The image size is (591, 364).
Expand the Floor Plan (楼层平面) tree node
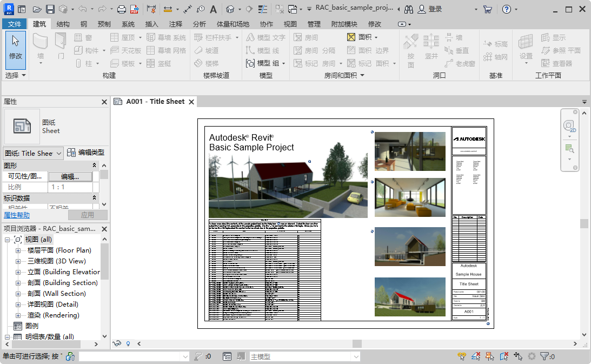(x=18, y=250)
